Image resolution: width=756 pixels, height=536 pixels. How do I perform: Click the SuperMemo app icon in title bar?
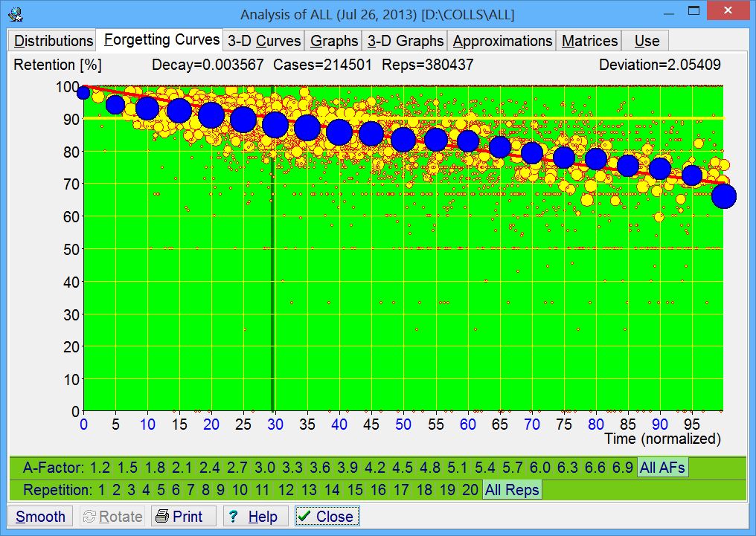(x=14, y=13)
